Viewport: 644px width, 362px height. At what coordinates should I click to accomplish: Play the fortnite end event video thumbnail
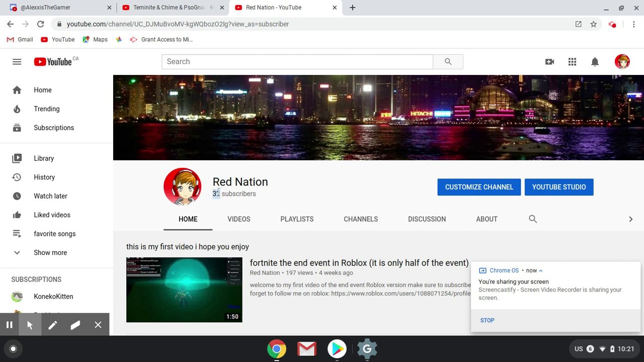coord(184,290)
